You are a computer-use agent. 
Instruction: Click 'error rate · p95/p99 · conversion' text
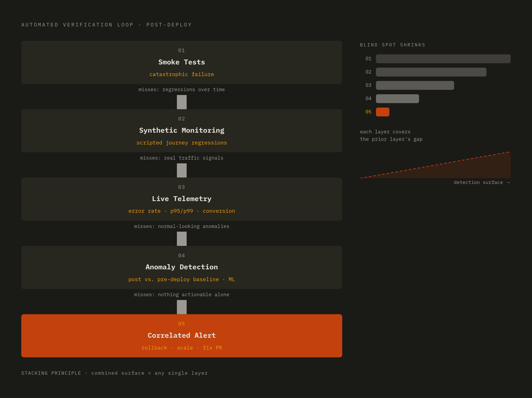pos(182,211)
